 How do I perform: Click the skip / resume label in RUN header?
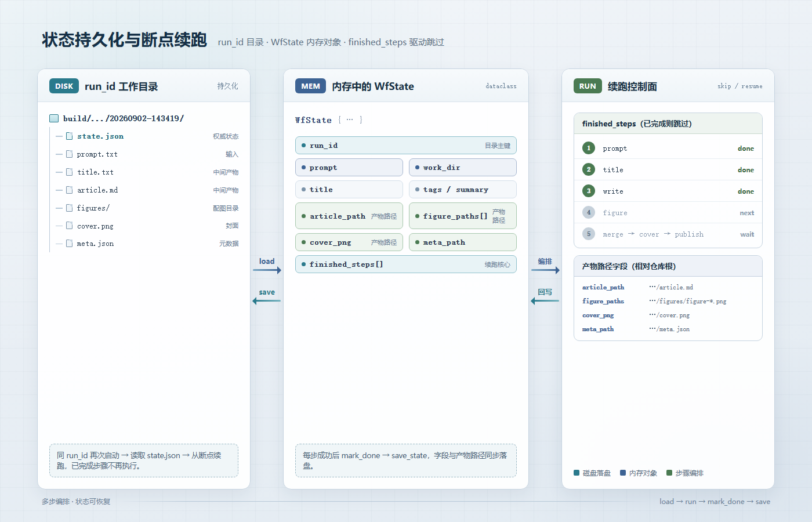click(x=740, y=86)
